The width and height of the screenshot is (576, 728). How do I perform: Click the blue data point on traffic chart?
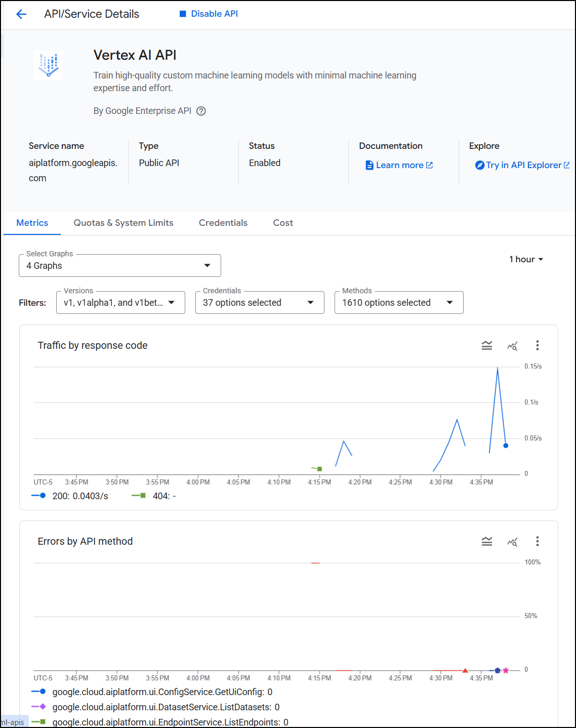click(506, 446)
